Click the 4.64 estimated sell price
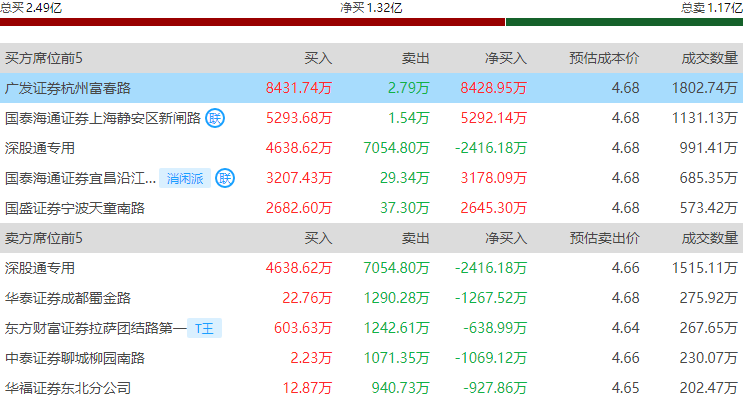Viewport: 743px width, 401px height. [625, 328]
